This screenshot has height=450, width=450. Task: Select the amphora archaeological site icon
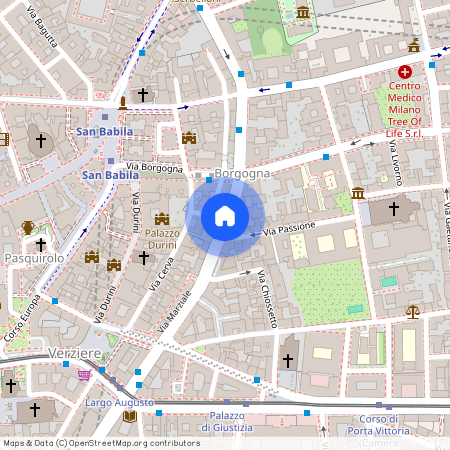click(28, 228)
